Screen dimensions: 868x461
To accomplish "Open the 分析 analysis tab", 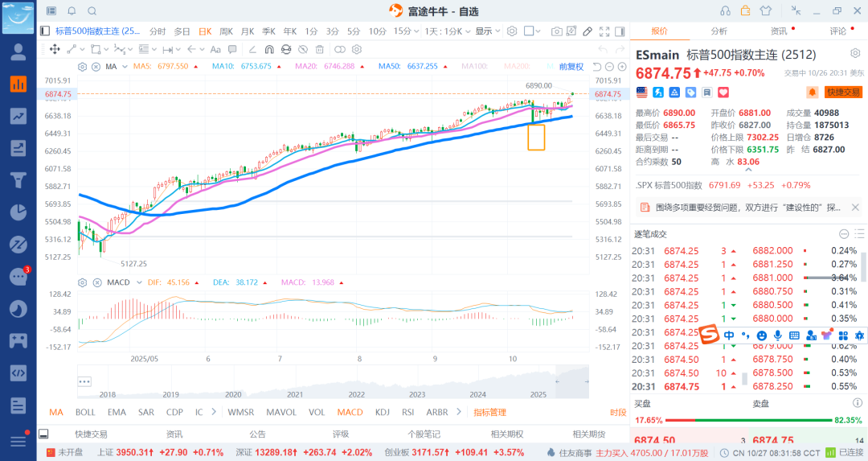I will click(719, 31).
